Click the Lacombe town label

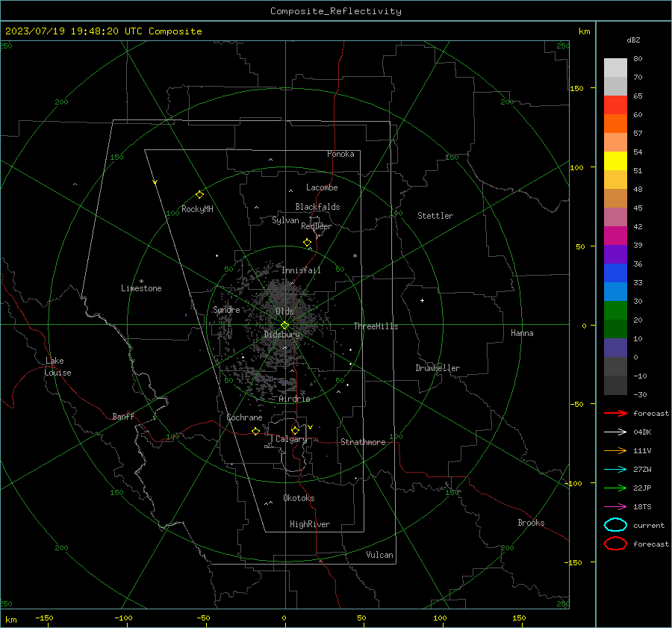(322, 187)
